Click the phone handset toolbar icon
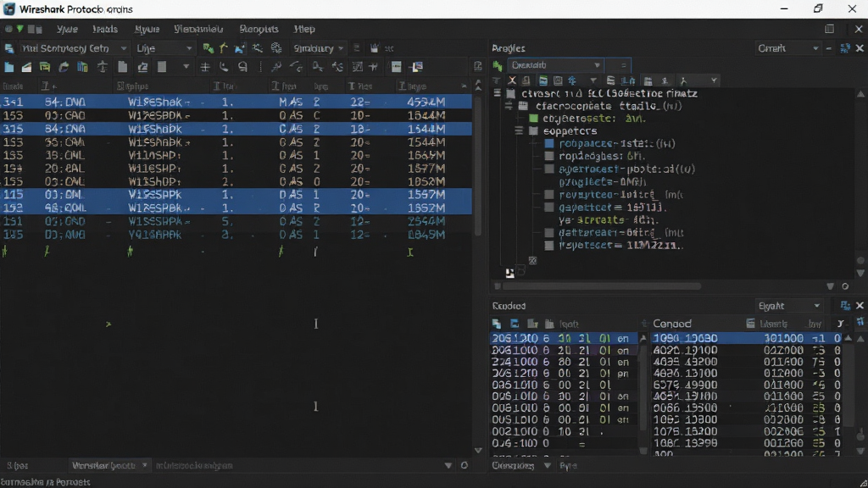The width and height of the screenshot is (868, 488). [x=224, y=67]
